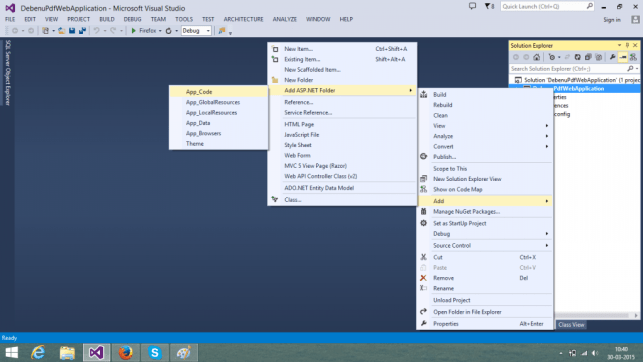
Task: Click the View Class Diagram icon in Solution Explorer
Action: tap(633, 57)
